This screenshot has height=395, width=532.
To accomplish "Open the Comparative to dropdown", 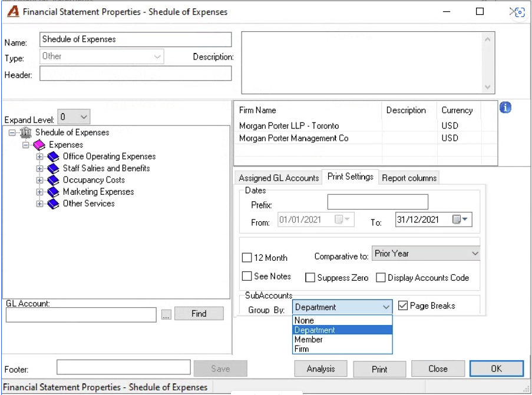I will tap(426, 253).
